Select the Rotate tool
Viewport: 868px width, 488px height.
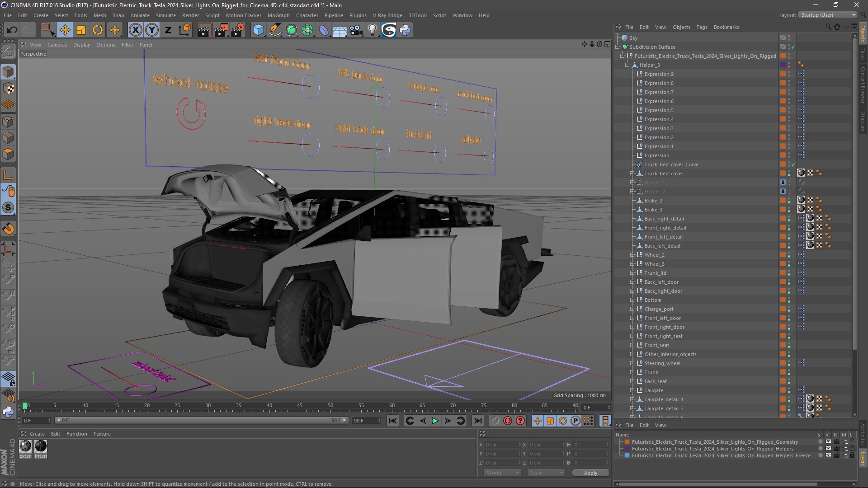[98, 30]
